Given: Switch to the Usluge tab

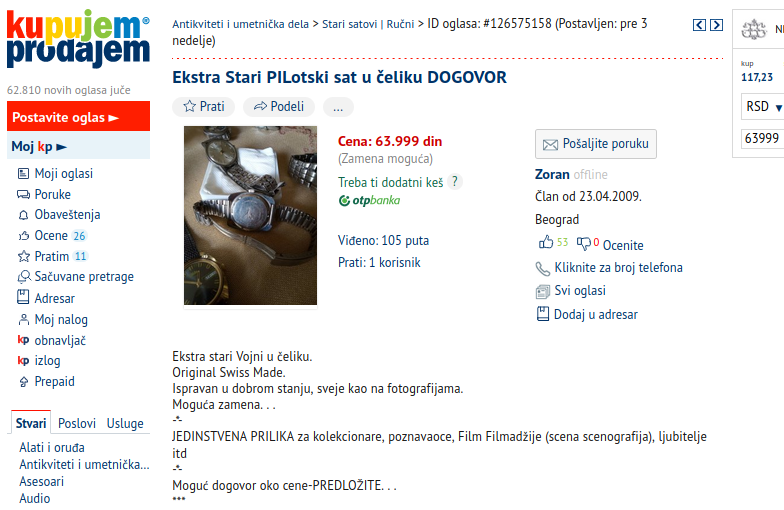Looking at the screenshot, I should point(125,424).
